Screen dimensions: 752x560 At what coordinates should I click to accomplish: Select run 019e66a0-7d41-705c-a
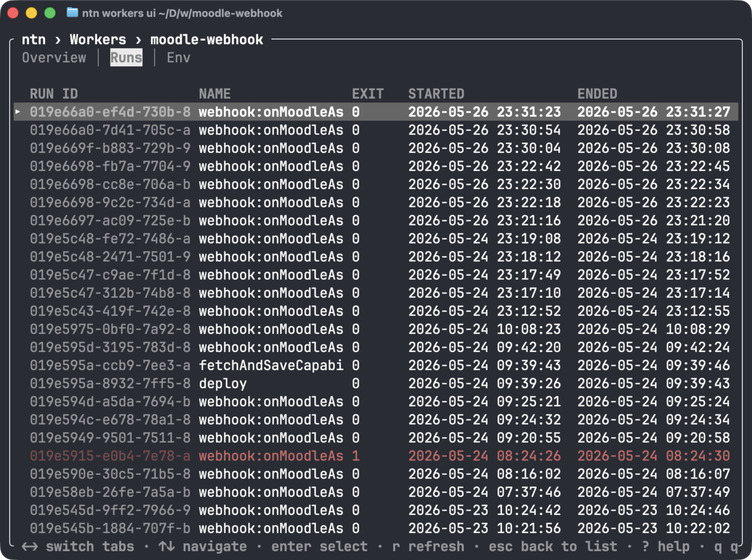[x=376, y=130]
